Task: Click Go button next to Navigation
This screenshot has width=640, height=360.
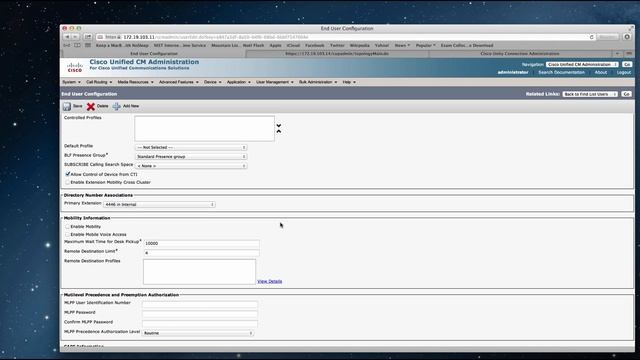Action: (627, 64)
